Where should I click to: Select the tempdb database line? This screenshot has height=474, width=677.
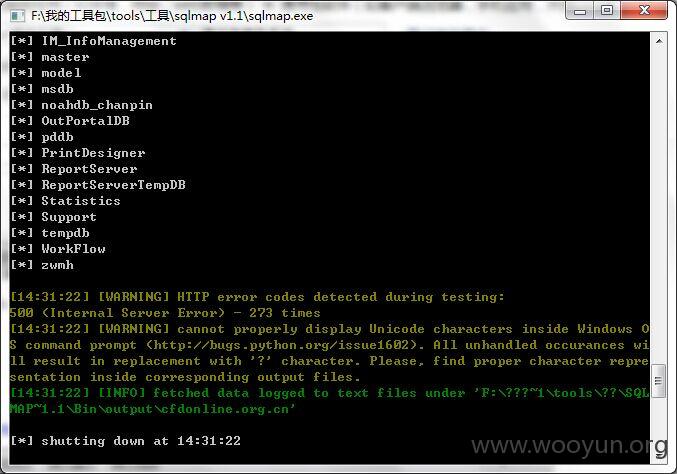(x=50, y=233)
